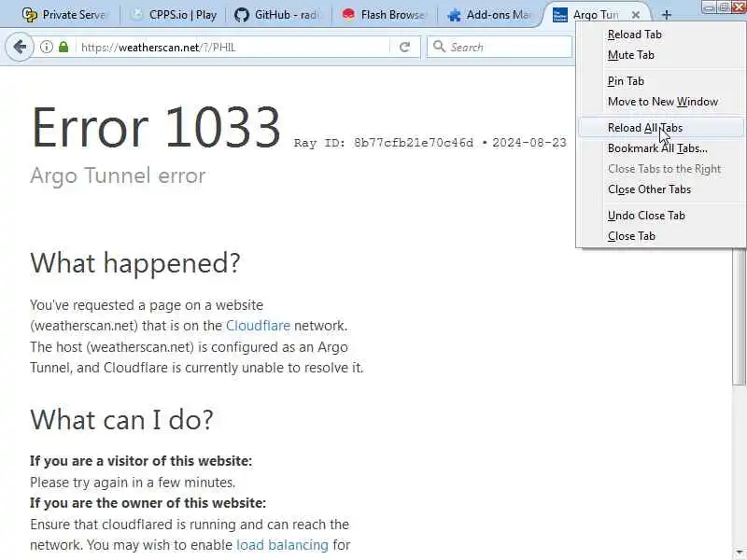
Task: Select Bookmark All Tabs...
Action: tap(660, 148)
